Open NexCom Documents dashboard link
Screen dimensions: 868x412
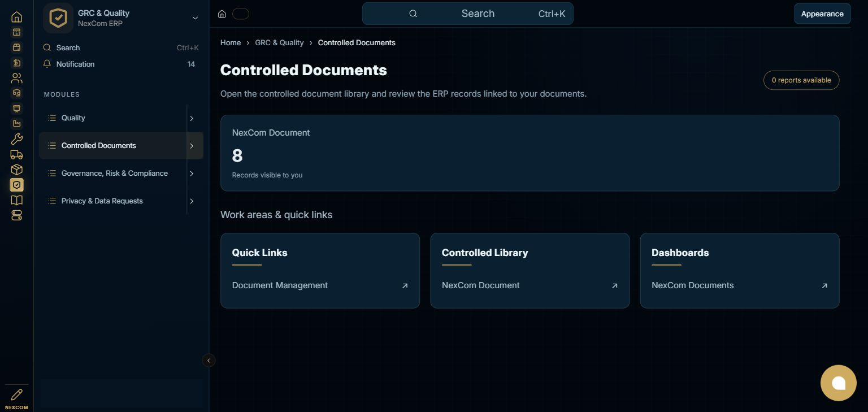tap(740, 285)
